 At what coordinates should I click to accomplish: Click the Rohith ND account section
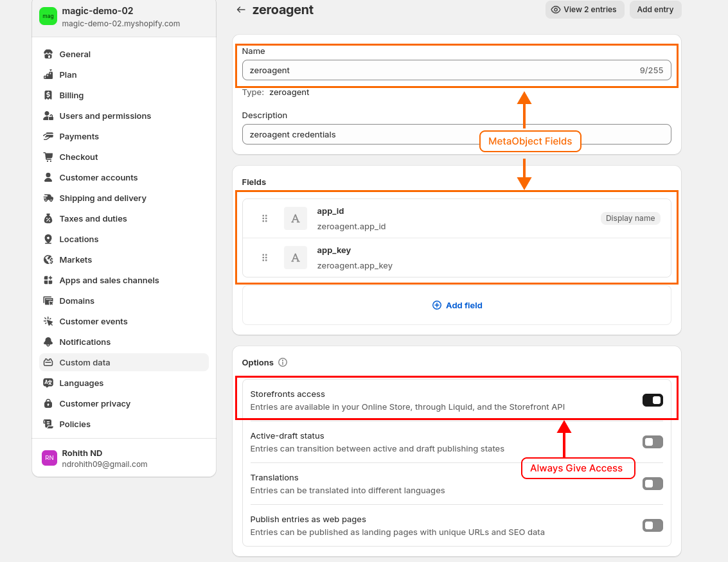[x=124, y=458]
